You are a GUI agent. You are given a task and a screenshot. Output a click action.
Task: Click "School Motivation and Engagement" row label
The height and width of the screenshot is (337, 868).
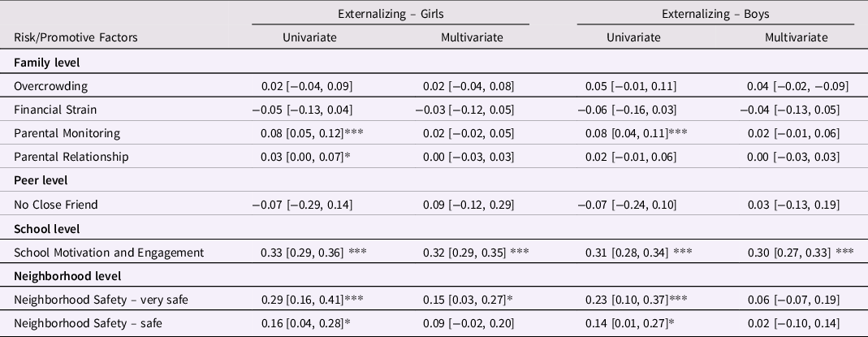110,253
